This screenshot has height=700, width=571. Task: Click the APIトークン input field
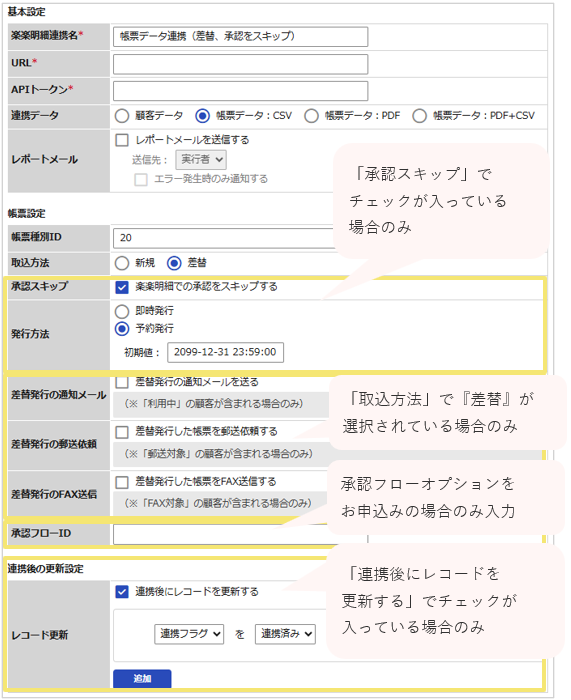pyautogui.click(x=240, y=91)
